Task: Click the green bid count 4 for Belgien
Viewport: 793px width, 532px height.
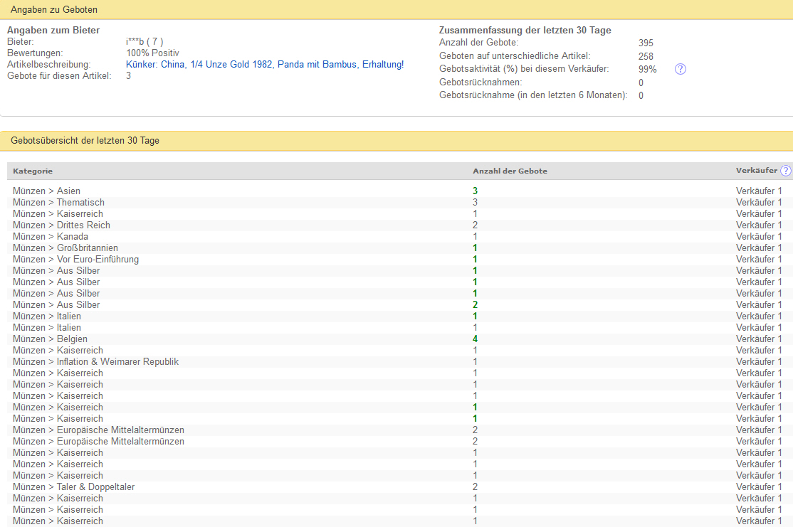Action: pyautogui.click(x=475, y=339)
